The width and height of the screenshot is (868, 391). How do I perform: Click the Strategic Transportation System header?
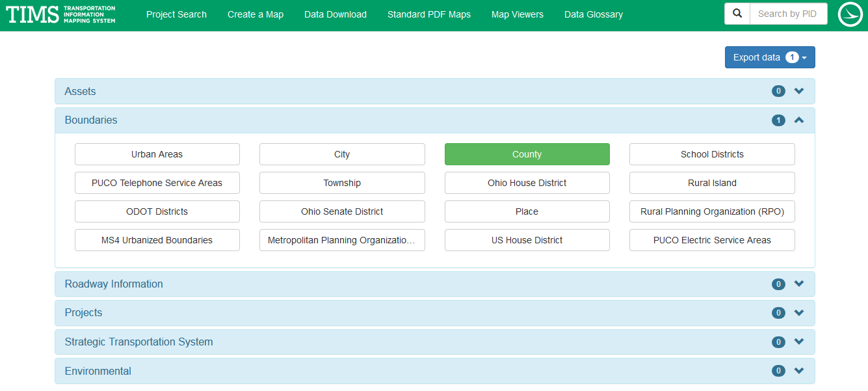[138, 342]
